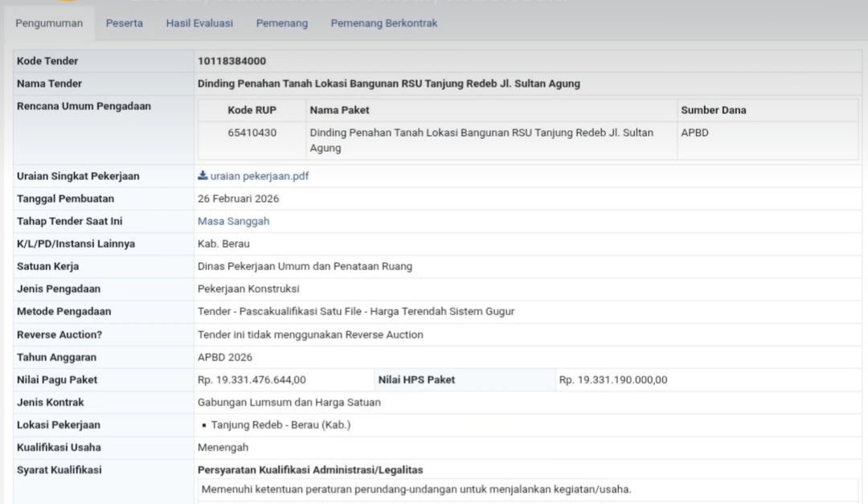Click the Sumber Dana column header
Viewport: 868px width, 504px height.
click(x=713, y=110)
